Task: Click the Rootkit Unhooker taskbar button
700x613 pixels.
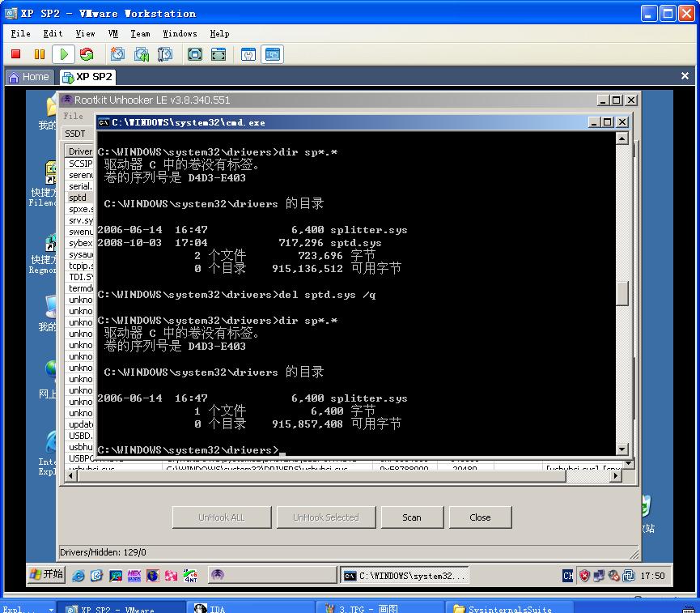Action: click(273, 576)
